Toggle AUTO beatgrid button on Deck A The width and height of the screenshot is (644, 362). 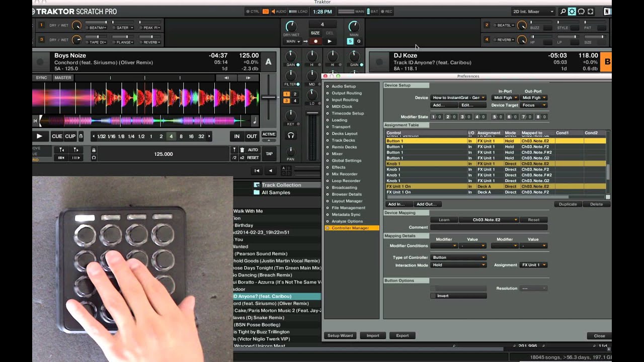(253, 150)
